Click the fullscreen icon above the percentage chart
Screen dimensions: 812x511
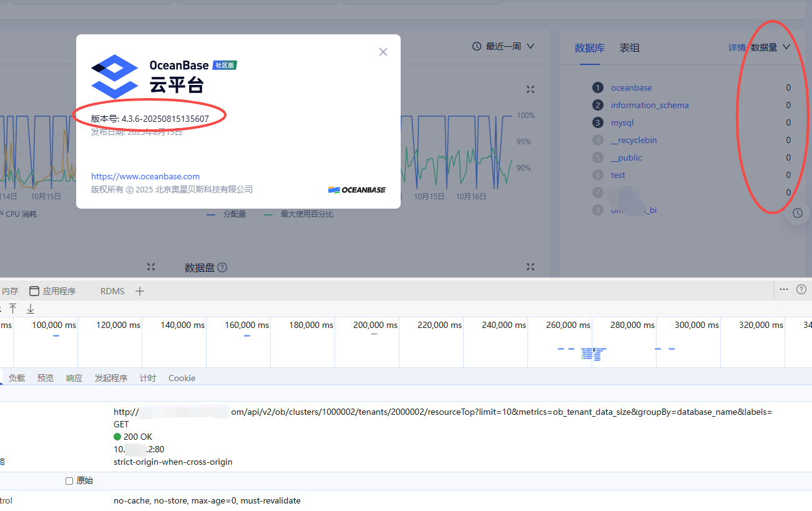pos(531,89)
